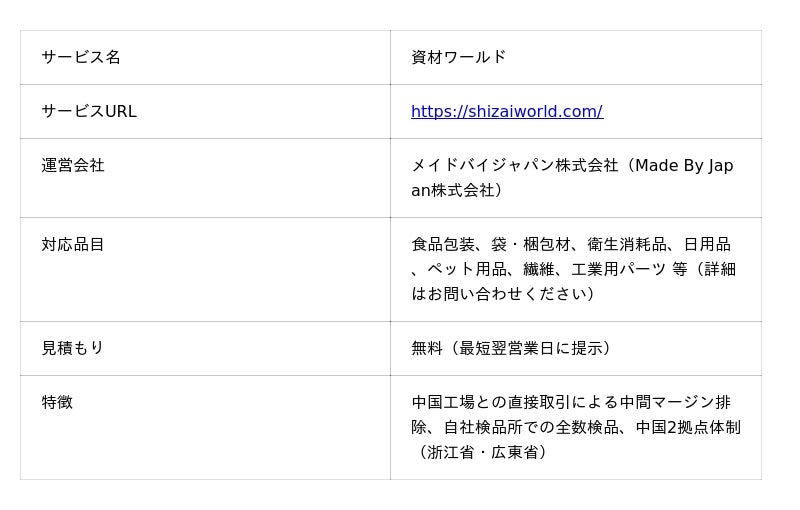This screenshot has width=800, height=510.
Task: Click the 日用品 item text
Action: 707,245
